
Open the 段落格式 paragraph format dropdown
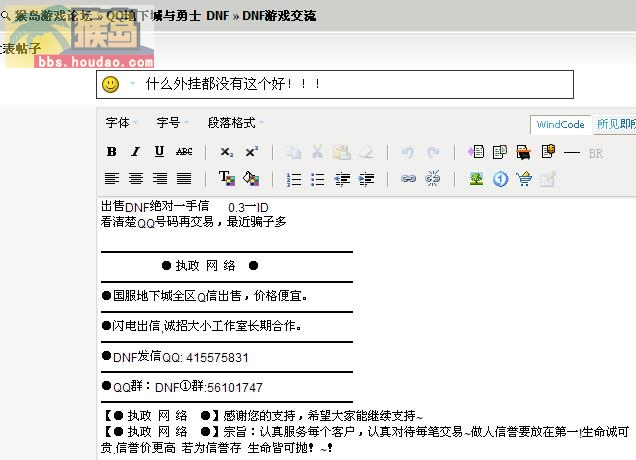236,123
